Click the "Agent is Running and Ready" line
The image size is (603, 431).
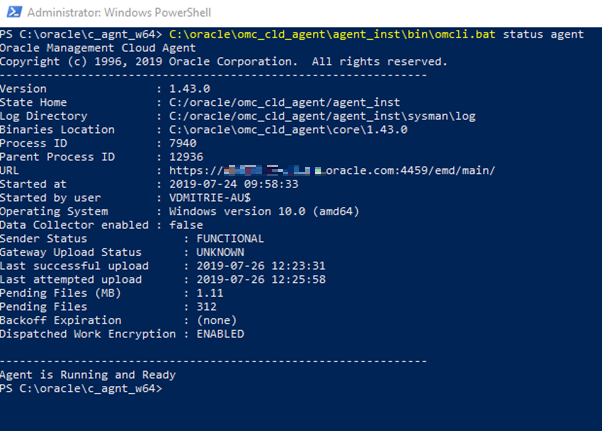tap(88, 375)
